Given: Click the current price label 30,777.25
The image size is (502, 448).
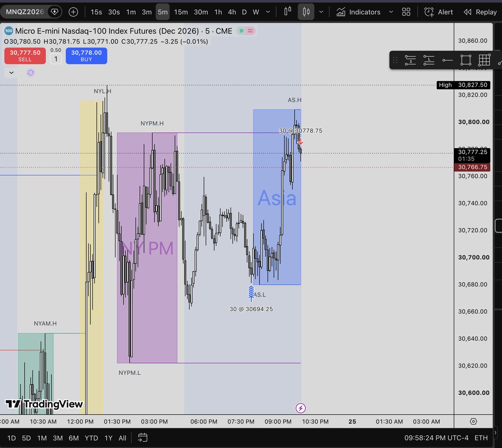Looking at the screenshot, I should point(472,155).
